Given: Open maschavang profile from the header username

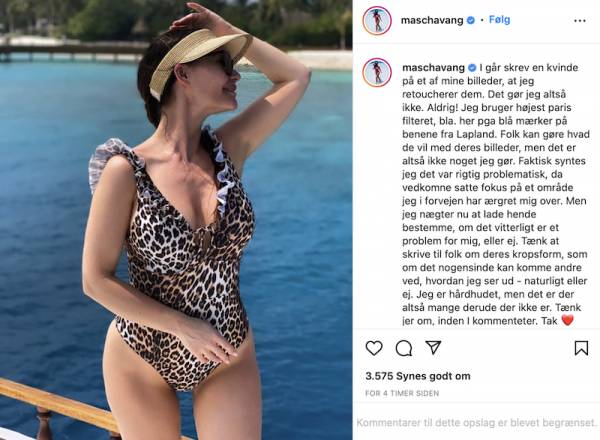Looking at the screenshot, I should pos(432,20).
